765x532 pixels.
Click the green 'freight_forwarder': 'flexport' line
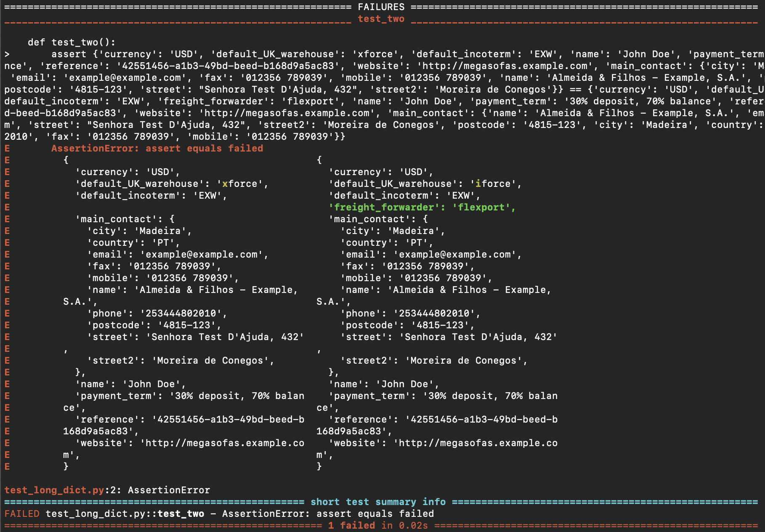tap(422, 207)
